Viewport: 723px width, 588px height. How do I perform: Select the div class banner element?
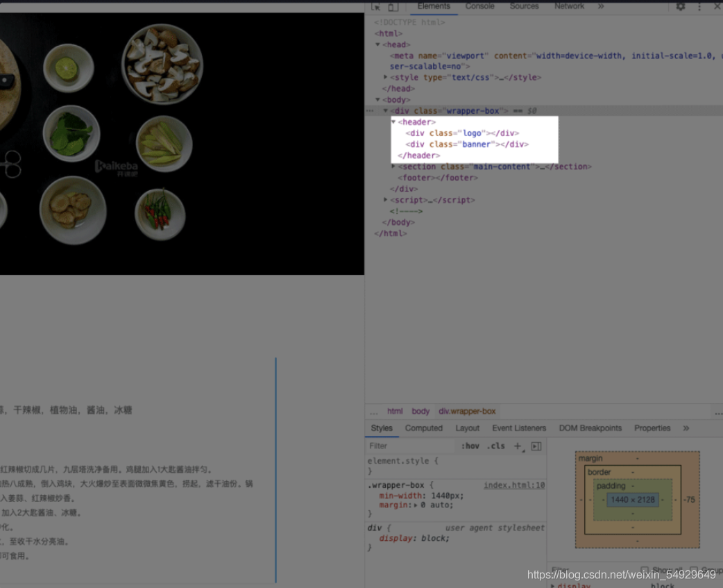[467, 144]
